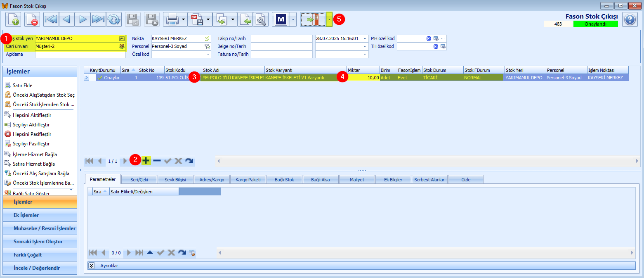This screenshot has height=278, width=644.
Task: Click Hepsini Aktifleştir in the İşlemler panel
Action: point(32,115)
